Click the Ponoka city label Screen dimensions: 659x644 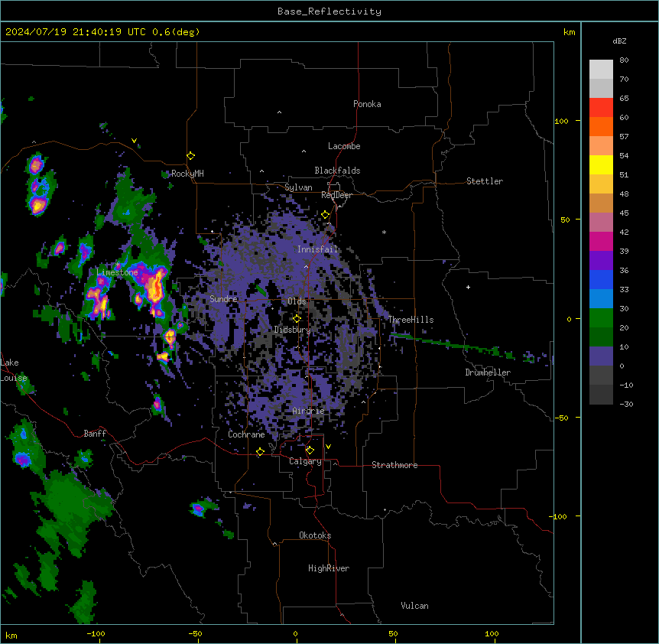coord(367,104)
